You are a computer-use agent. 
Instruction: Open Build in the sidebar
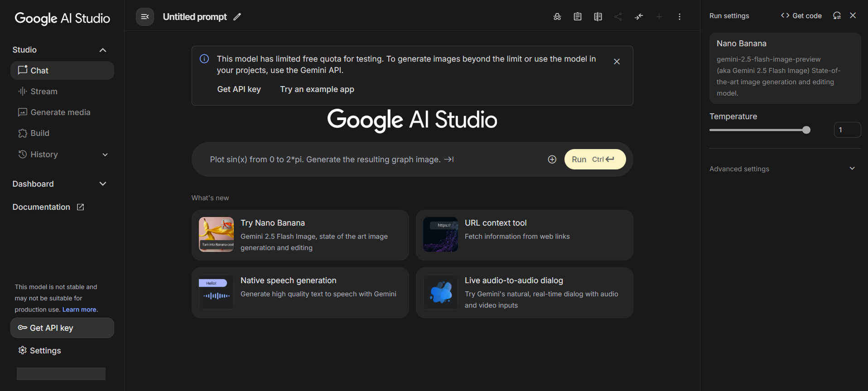(x=62, y=133)
